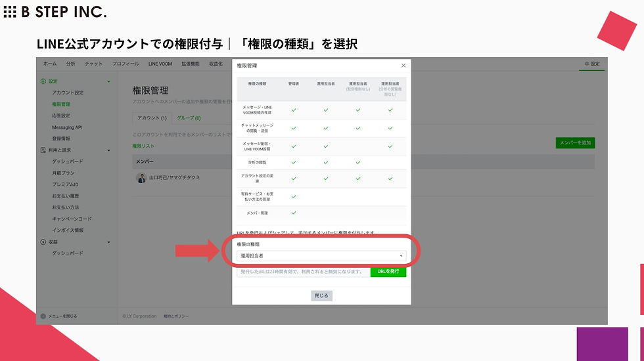Click the アカウント設定の変更 row label

(x=258, y=179)
